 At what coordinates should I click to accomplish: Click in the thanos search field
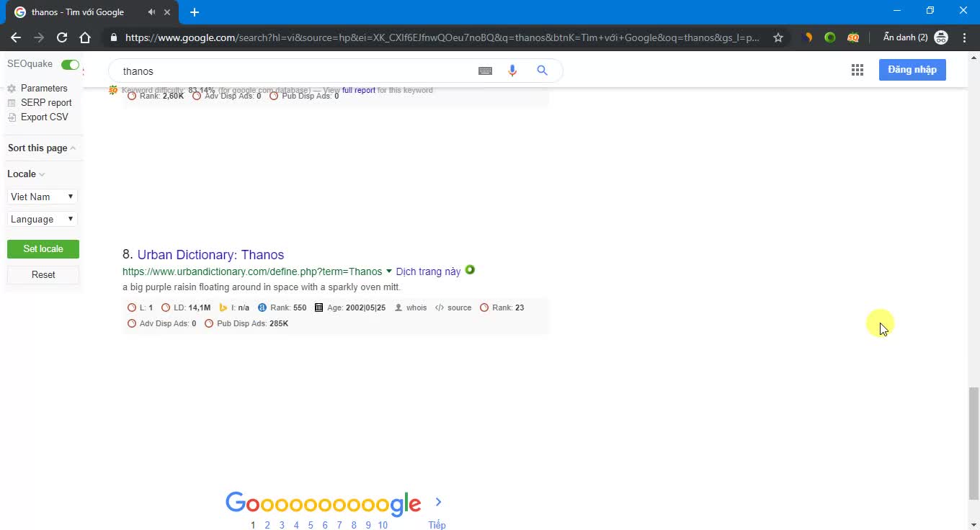coord(295,71)
